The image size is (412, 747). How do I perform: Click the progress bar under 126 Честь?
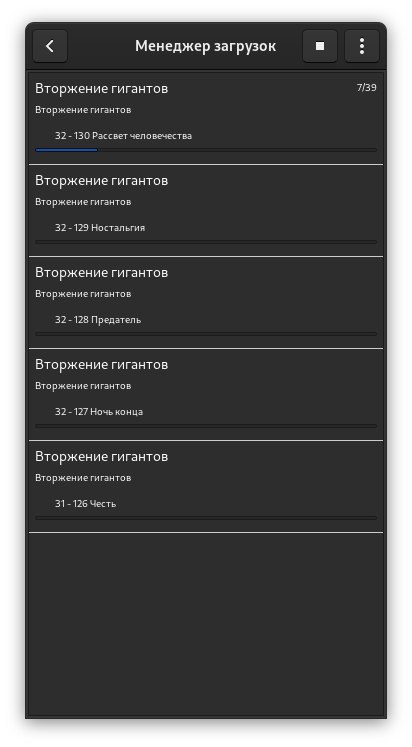tap(206, 517)
